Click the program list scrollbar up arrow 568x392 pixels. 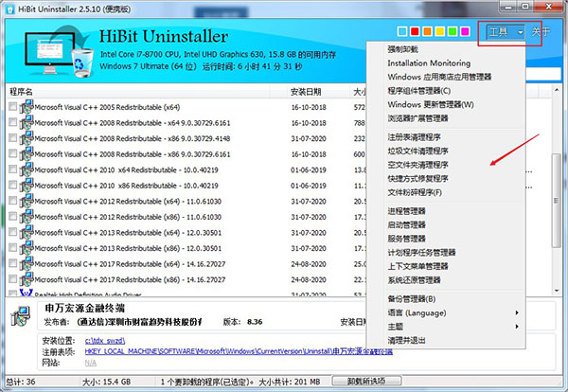(557, 89)
